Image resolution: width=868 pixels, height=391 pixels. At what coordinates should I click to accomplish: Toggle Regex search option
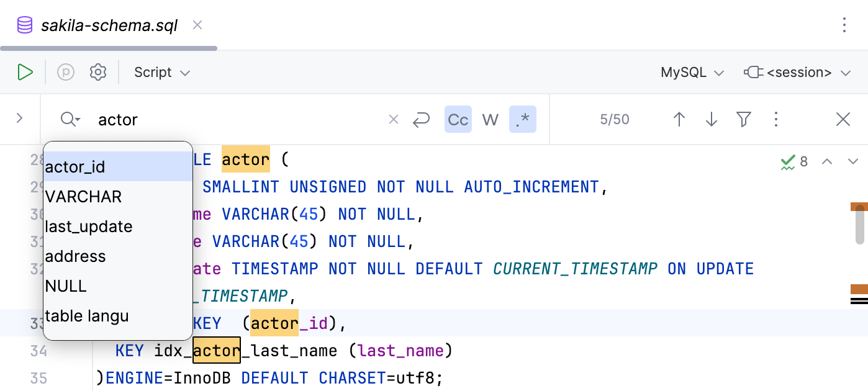(523, 120)
